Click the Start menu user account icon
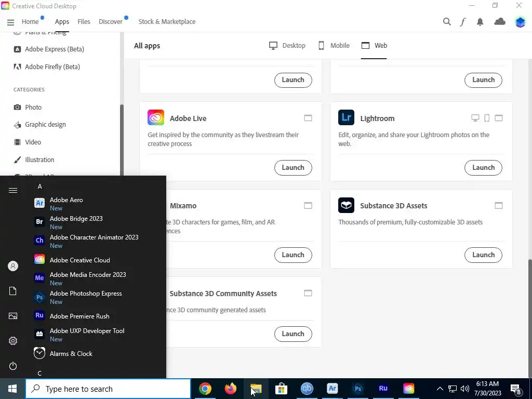532x399 pixels. [x=13, y=266]
